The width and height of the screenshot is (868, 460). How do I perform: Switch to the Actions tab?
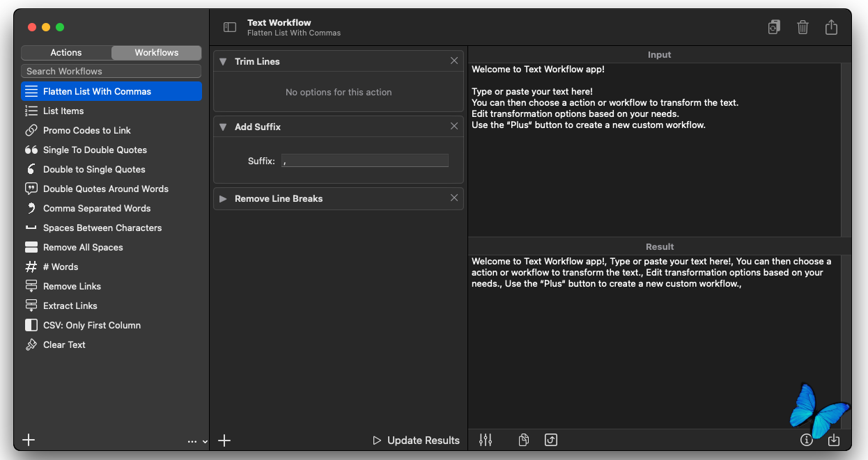[x=66, y=52]
